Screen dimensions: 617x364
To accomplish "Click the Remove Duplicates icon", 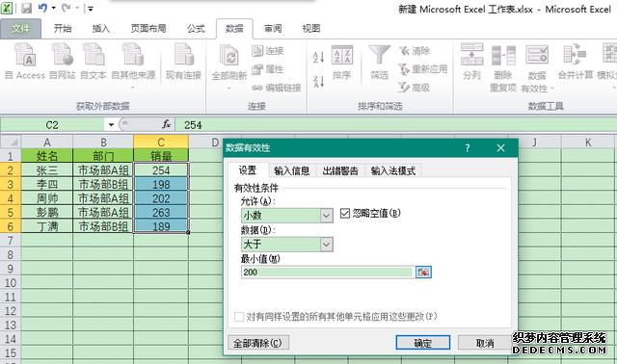I will tap(503, 55).
